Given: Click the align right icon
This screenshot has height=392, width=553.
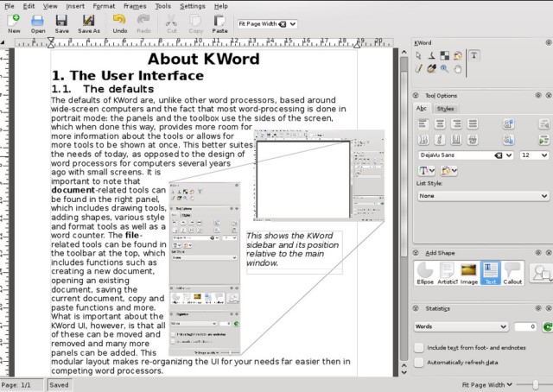Looking at the screenshot, I should tap(456, 123).
